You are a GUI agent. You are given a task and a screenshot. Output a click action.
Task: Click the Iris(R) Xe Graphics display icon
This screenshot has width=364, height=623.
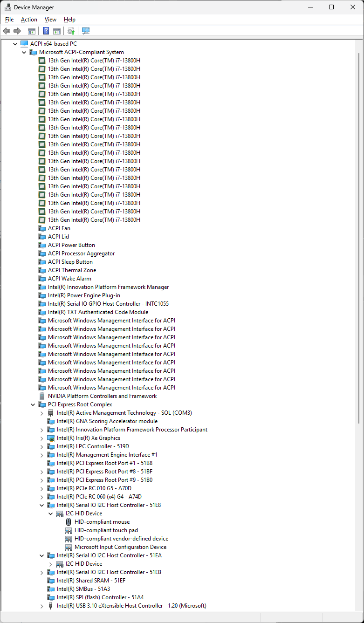pyautogui.click(x=51, y=438)
